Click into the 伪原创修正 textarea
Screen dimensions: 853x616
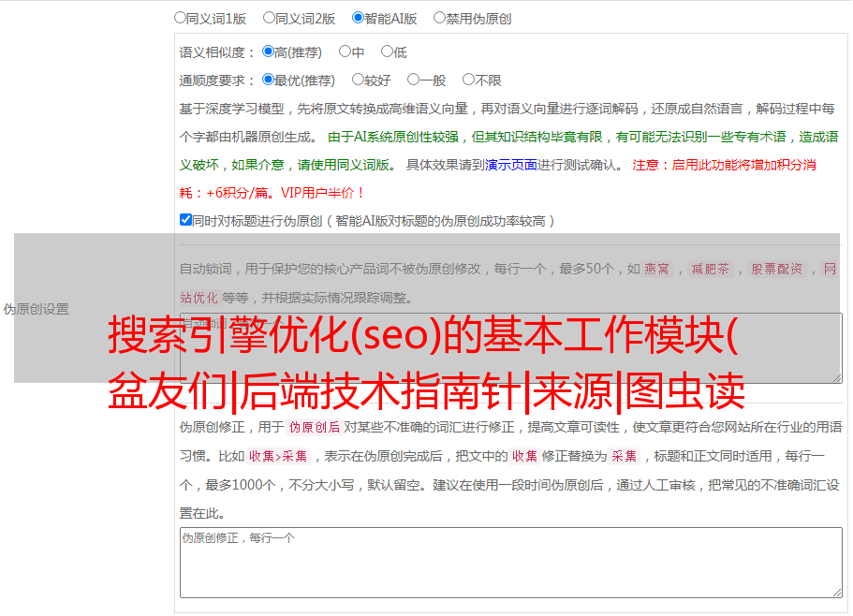pos(511,563)
